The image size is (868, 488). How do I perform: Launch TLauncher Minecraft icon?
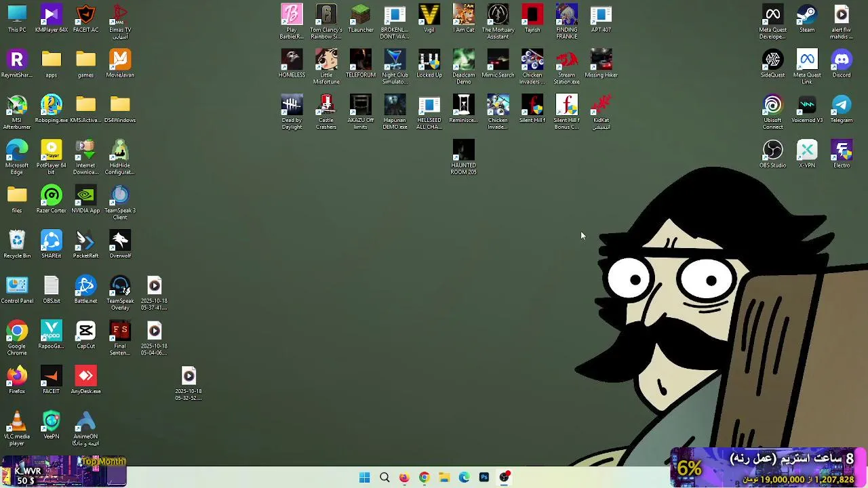point(361,18)
